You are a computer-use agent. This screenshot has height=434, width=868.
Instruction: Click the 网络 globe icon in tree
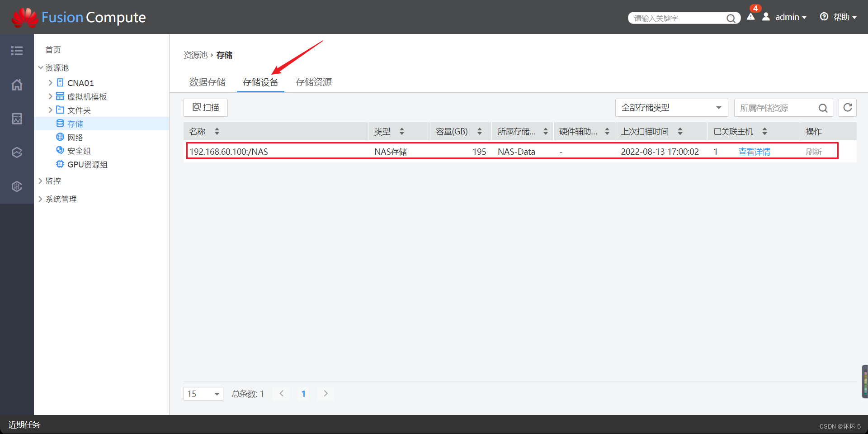point(60,137)
